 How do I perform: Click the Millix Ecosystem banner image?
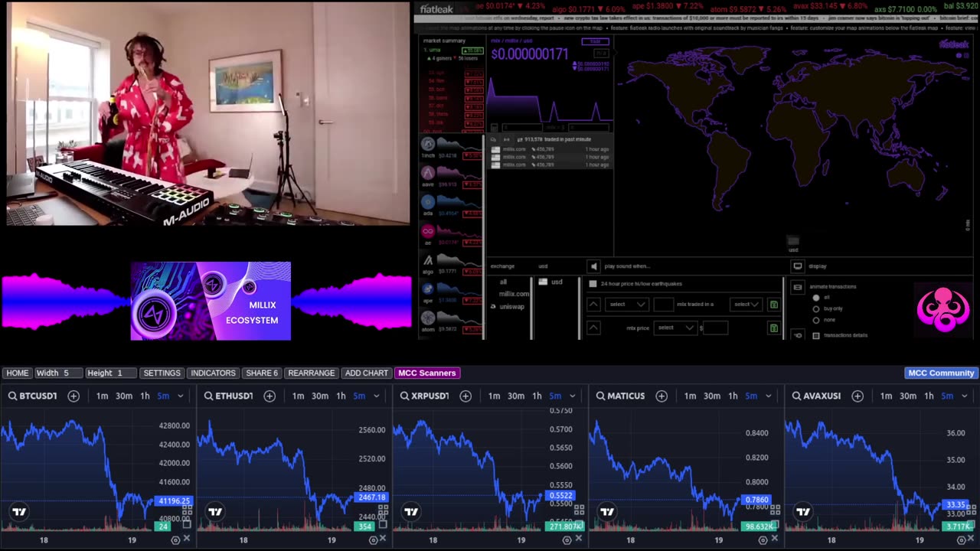(x=211, y=301)
